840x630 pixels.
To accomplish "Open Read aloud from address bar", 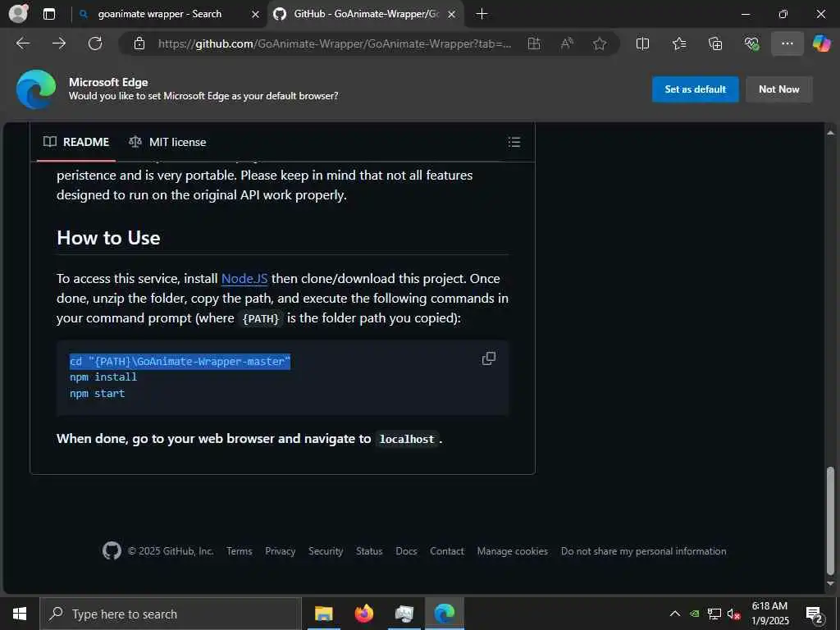I will pyautogui.click(x=567, y=43).
